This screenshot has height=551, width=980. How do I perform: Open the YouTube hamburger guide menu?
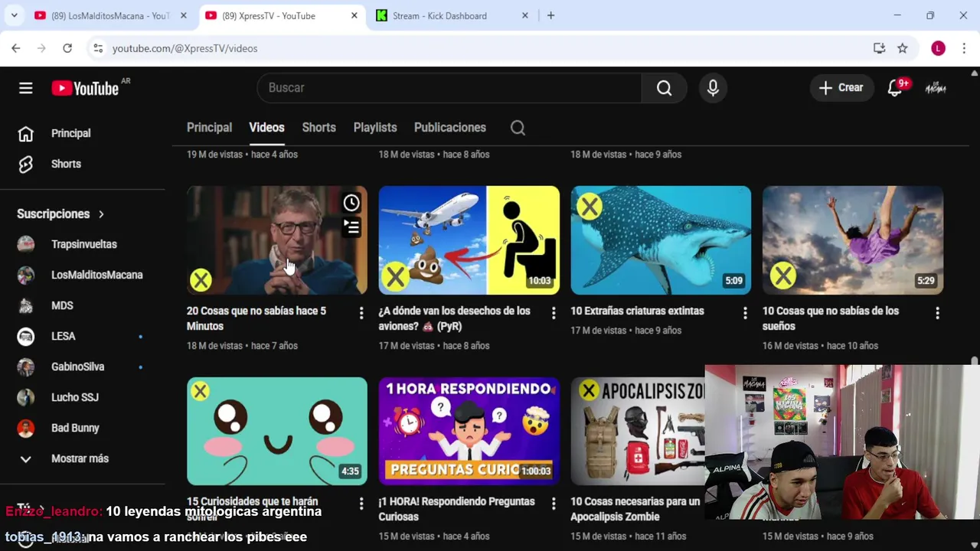26,88
